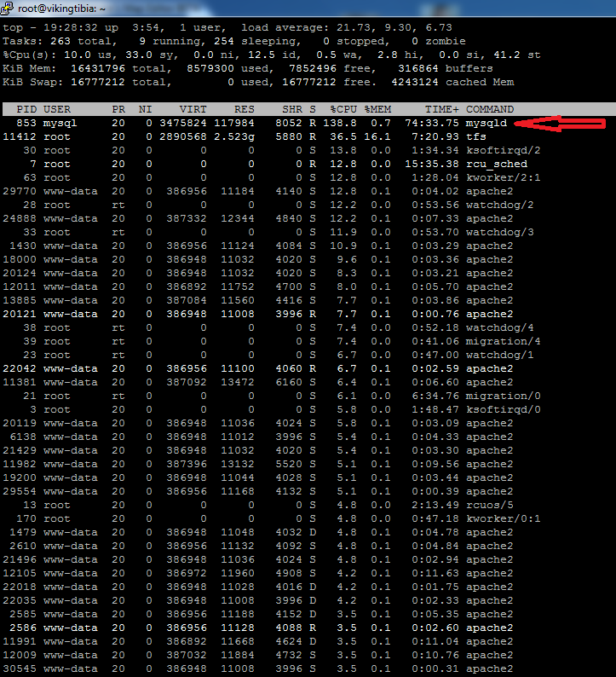Click PID 11412 in the process list
The height and width of the screenshot is (677, 616).
coord(20,137)
